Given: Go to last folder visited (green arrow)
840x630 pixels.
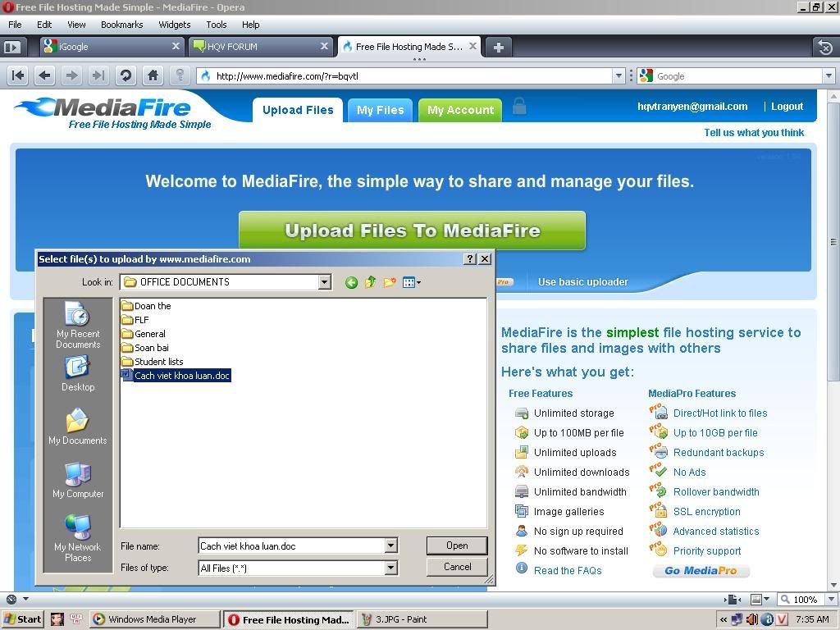Looking at the screenshot, I should (351, 282).
